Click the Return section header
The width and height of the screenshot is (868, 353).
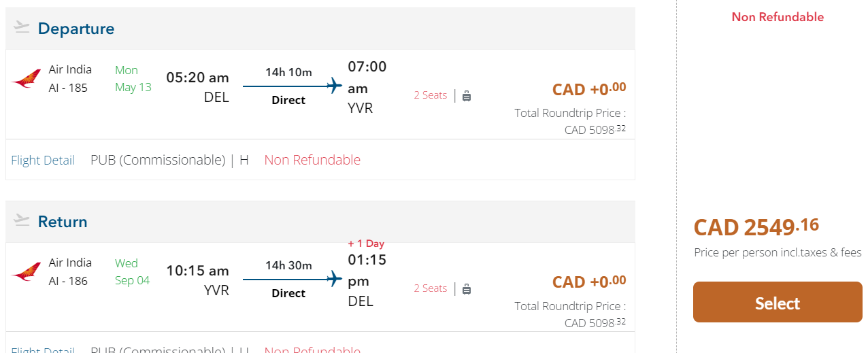point(63,222)
